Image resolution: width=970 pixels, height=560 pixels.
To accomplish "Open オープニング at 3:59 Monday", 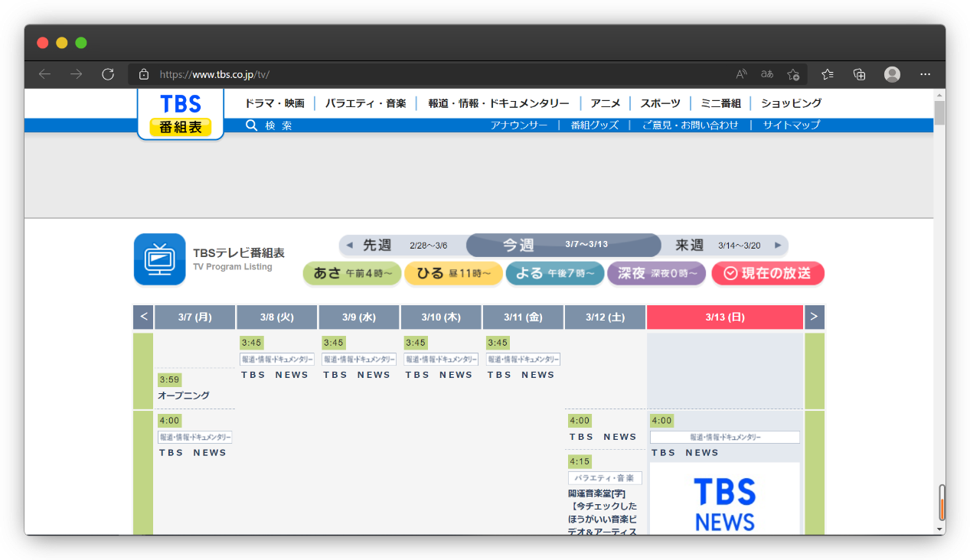I will point(184,396).
